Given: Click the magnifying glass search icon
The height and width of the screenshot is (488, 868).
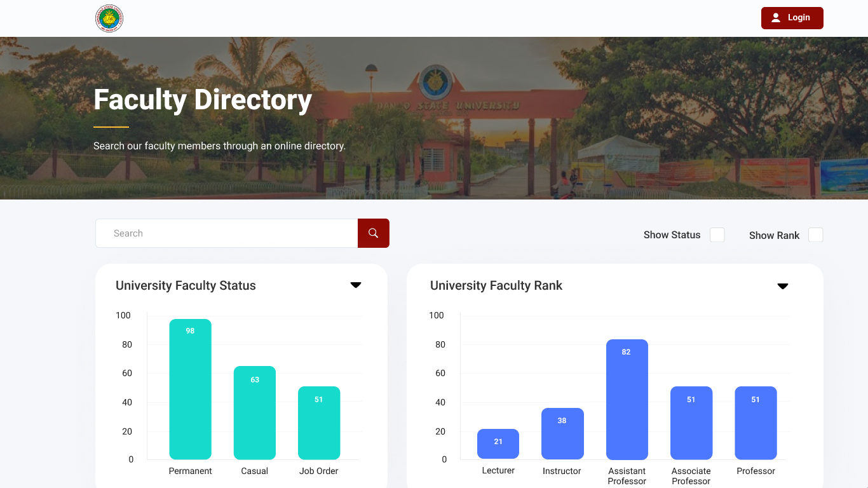Looking at the screenshot, I should (x=374, y=233).
